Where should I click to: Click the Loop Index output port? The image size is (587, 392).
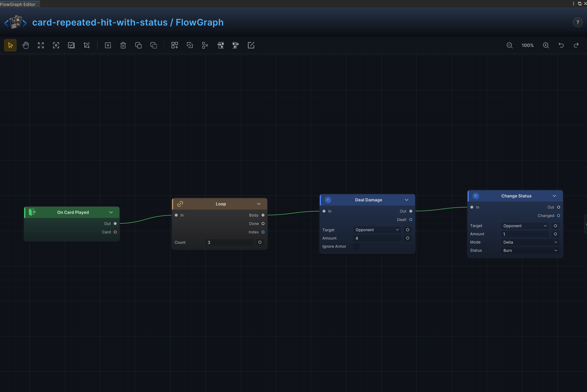263,232
